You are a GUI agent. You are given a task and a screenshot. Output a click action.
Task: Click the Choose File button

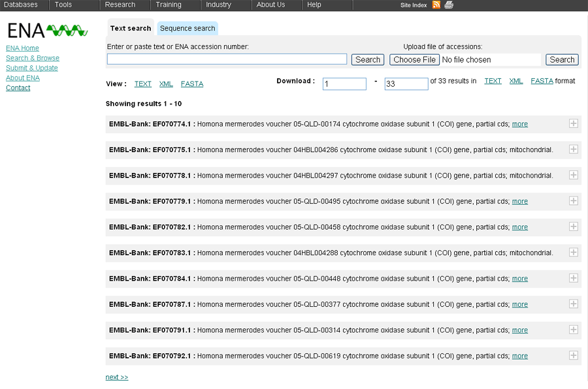(x=415, y=60)
